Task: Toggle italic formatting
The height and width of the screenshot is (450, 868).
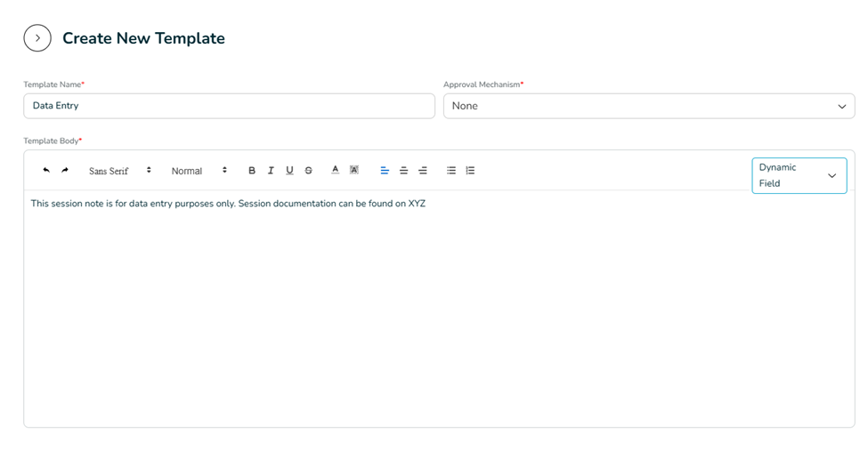Action: pyautogui.click(x=271, y=171)
